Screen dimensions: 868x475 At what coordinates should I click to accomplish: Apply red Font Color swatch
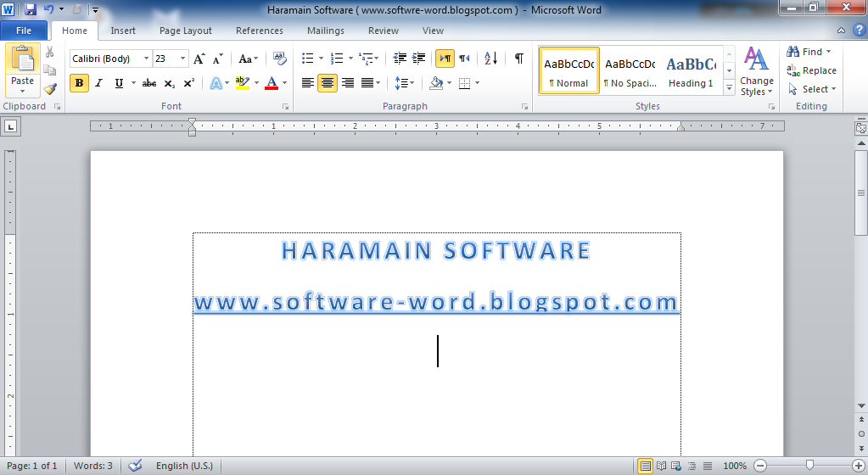[272, 84]
